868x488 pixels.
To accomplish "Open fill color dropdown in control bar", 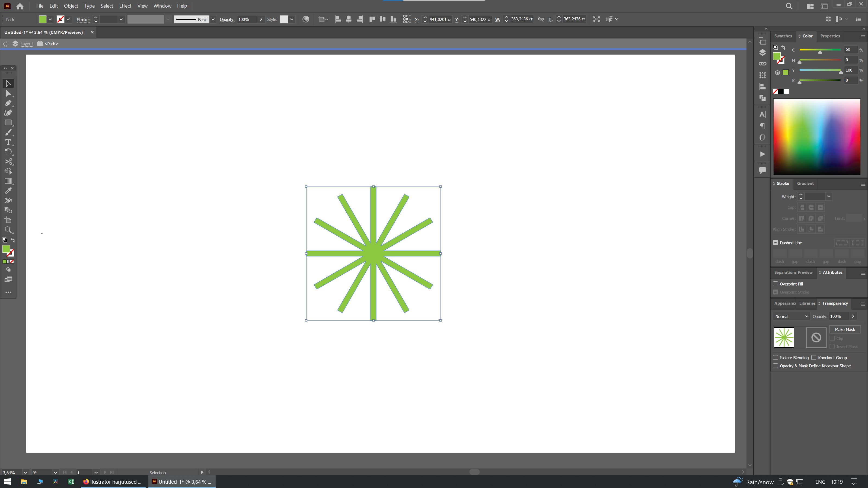I will click(50, 19).
